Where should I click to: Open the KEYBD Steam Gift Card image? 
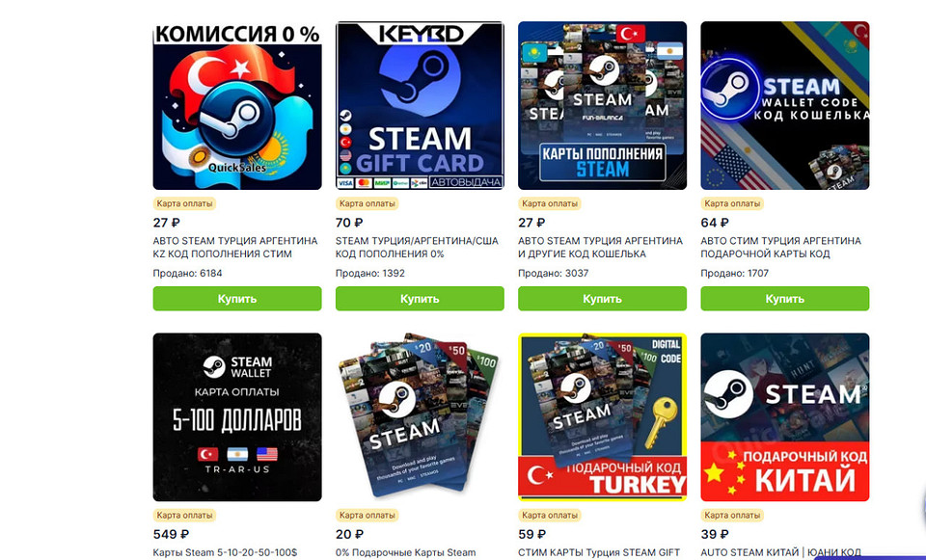[x=420, y=106]
